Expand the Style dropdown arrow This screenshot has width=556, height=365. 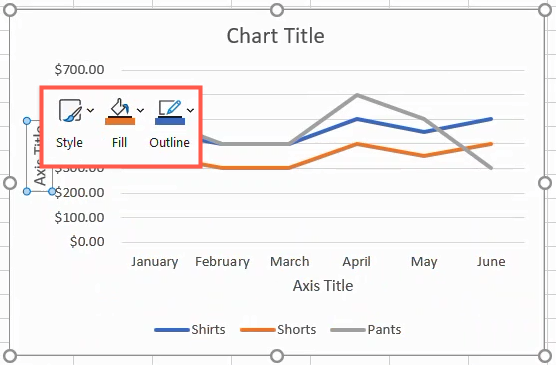pyautogui.click(x=90, y=110)
